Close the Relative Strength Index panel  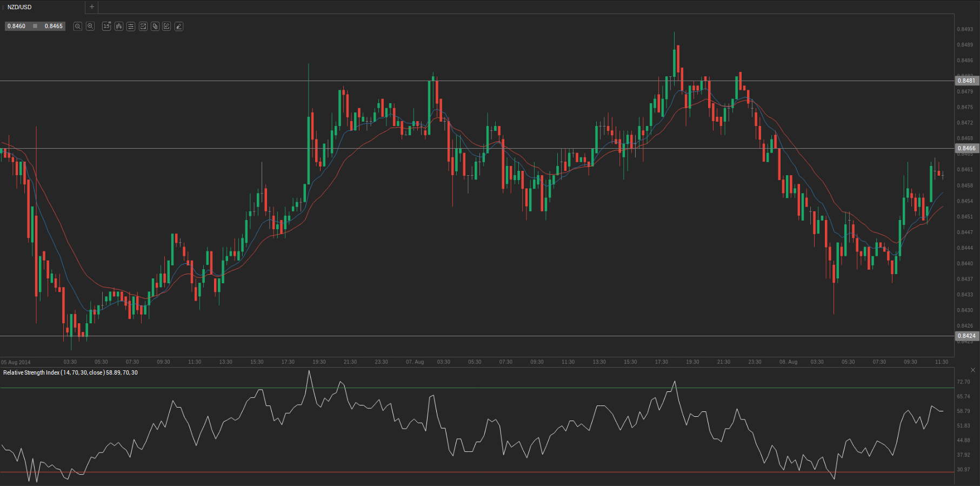(973, 370)
